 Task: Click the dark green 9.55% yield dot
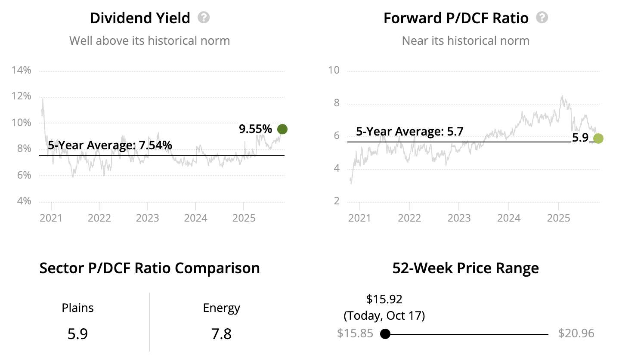point(282,129)
